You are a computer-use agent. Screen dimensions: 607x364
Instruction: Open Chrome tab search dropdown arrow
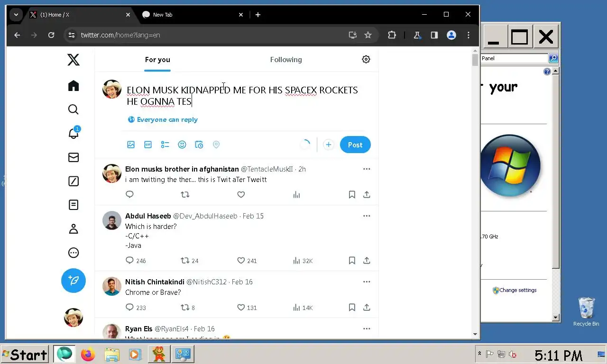coord(16,15)
